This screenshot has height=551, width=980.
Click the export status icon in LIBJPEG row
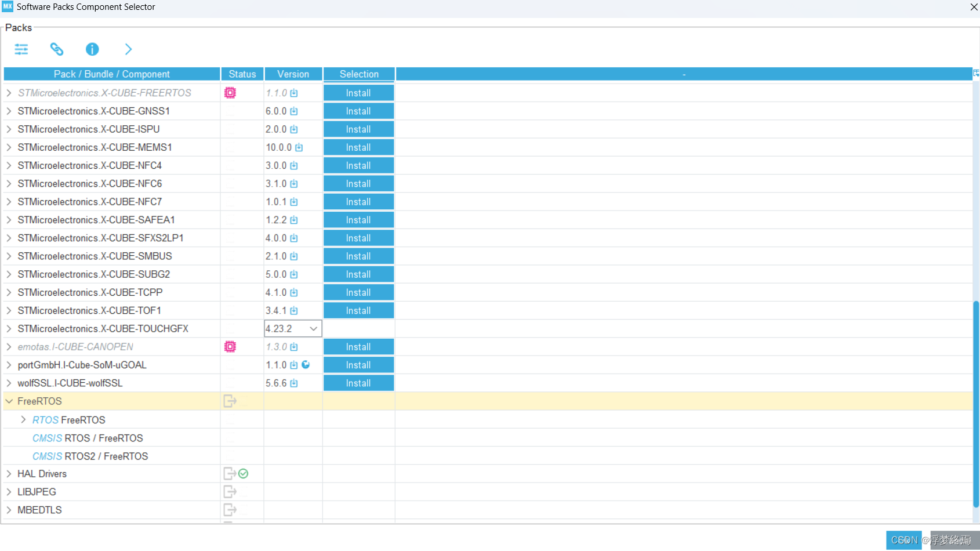(230, 492)
